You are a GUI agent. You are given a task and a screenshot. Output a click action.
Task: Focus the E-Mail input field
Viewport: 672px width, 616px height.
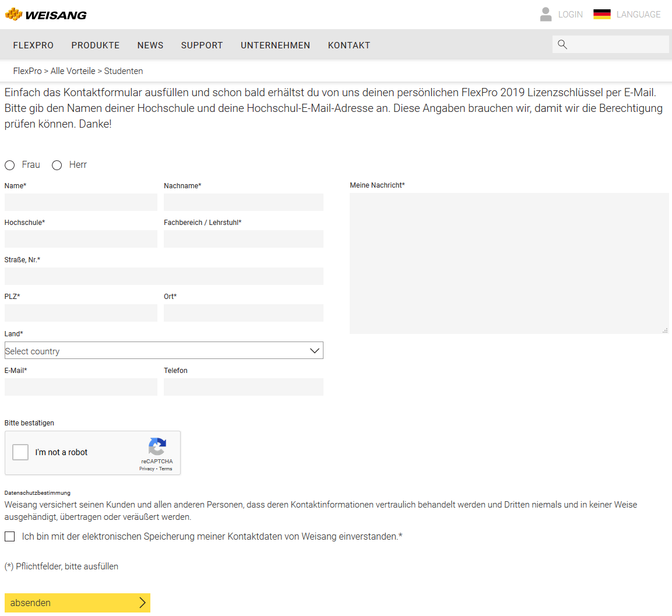[80, 386]
